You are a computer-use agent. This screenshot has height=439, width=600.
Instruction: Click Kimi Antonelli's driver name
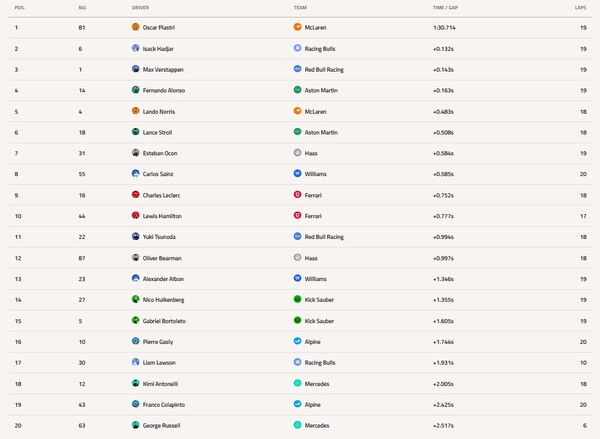[x=162, y=383]
